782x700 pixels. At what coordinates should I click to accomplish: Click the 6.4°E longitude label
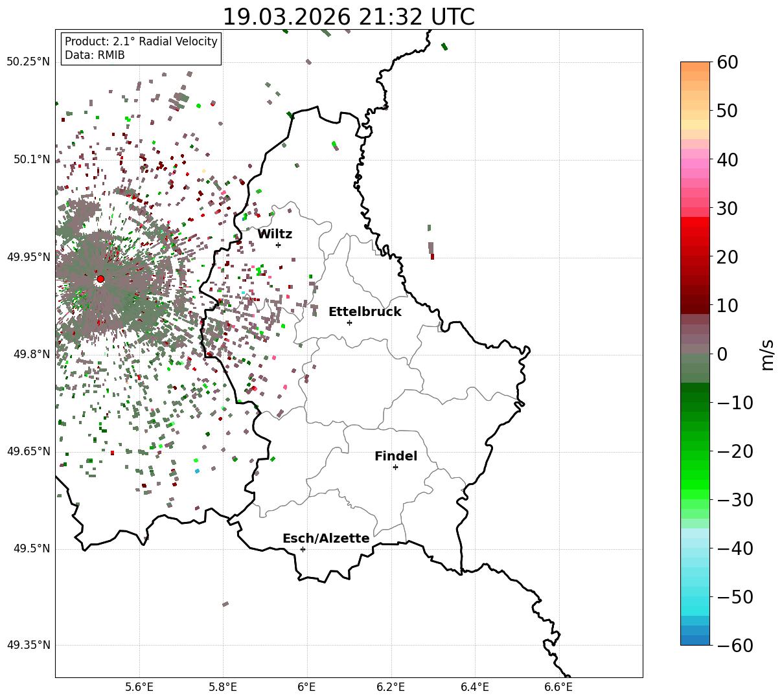[475, 687]
